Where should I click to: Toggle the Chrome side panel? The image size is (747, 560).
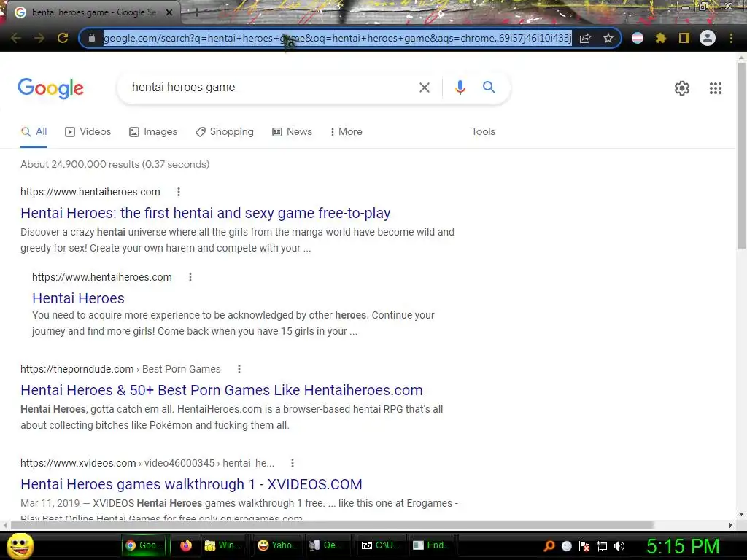(x=684, y=38)
